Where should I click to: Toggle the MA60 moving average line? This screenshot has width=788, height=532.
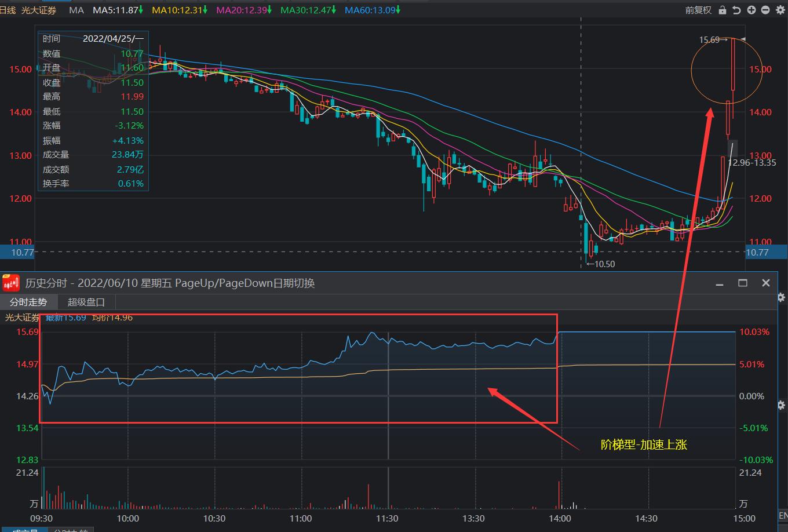(372, 10)
